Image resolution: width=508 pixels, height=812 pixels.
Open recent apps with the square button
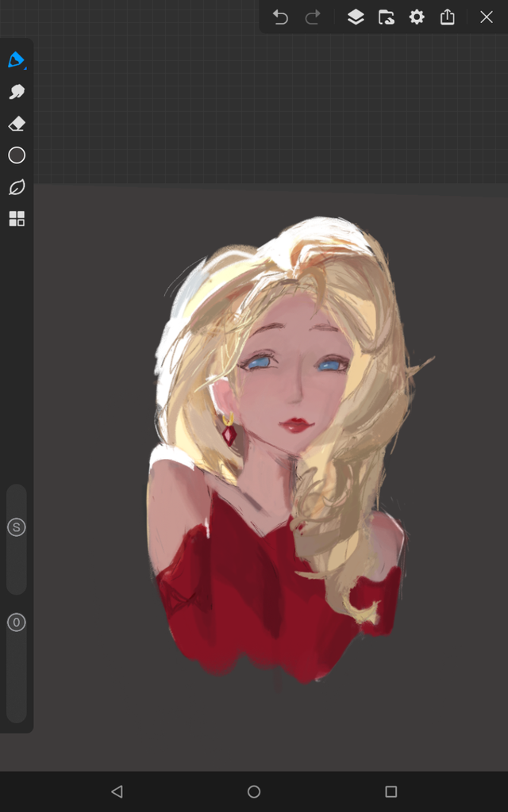coord(391,791)
